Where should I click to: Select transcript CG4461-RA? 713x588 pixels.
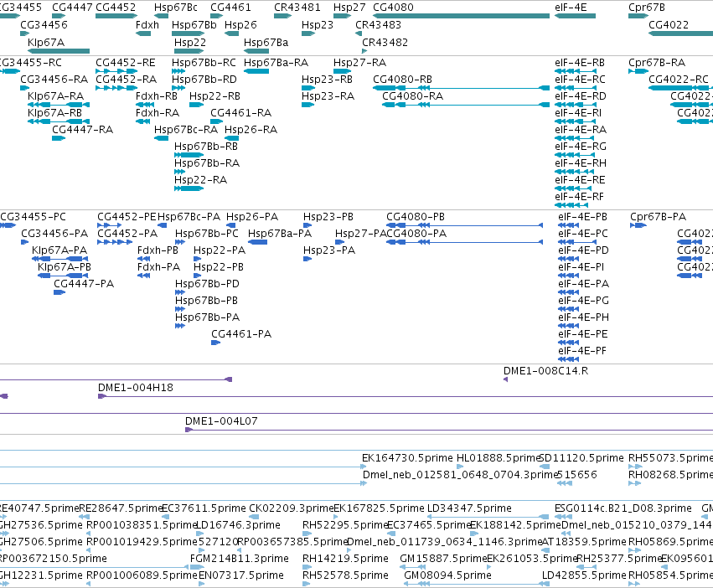[240, 113]
